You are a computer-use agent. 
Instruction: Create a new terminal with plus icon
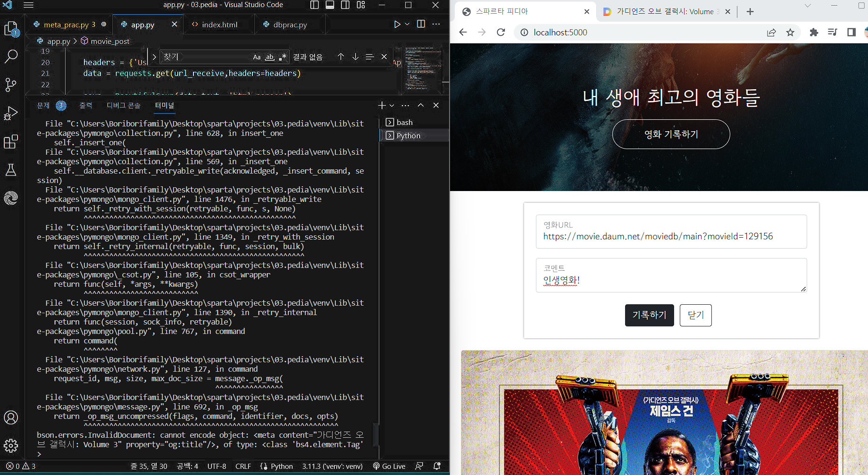point(382,106)
